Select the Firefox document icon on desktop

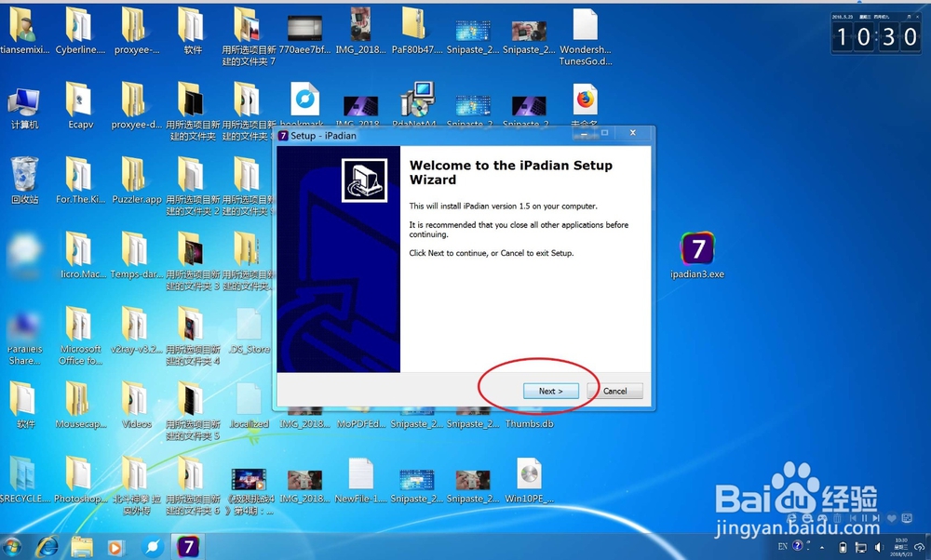(586, 100)
